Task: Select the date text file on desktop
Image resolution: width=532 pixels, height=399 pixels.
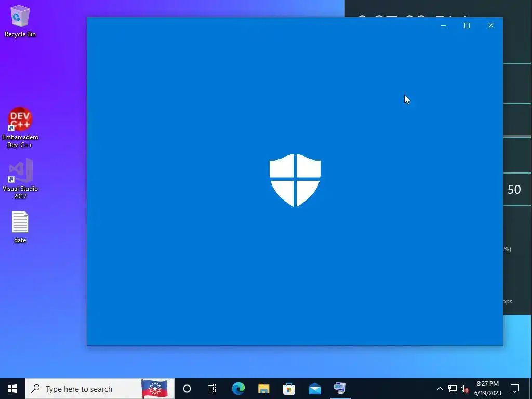Action: coord(20,227)
